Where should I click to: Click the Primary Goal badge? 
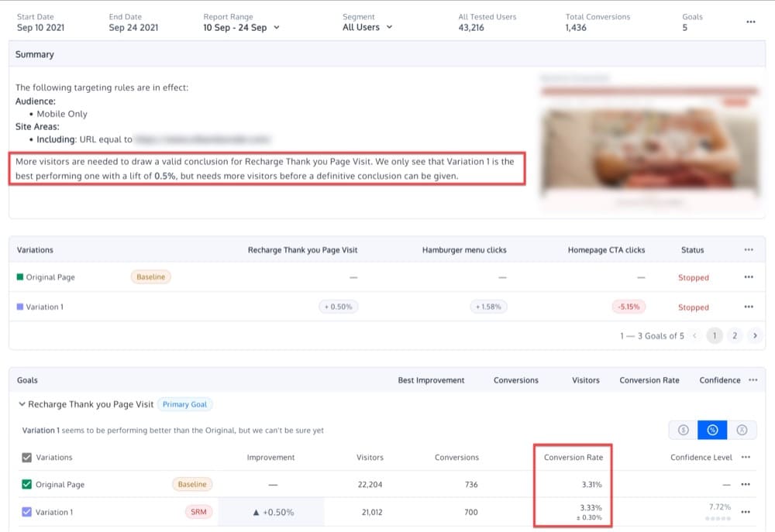185,404
